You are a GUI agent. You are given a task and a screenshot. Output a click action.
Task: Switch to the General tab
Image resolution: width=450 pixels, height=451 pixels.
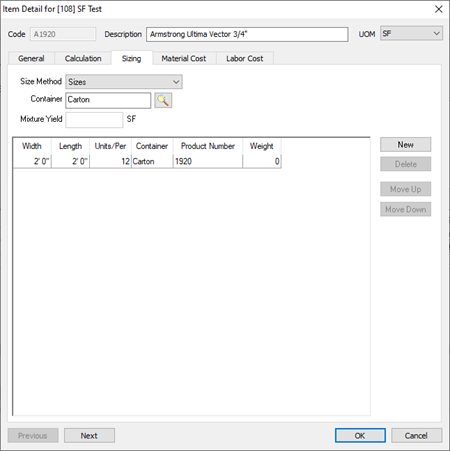[x=31, y=58]
